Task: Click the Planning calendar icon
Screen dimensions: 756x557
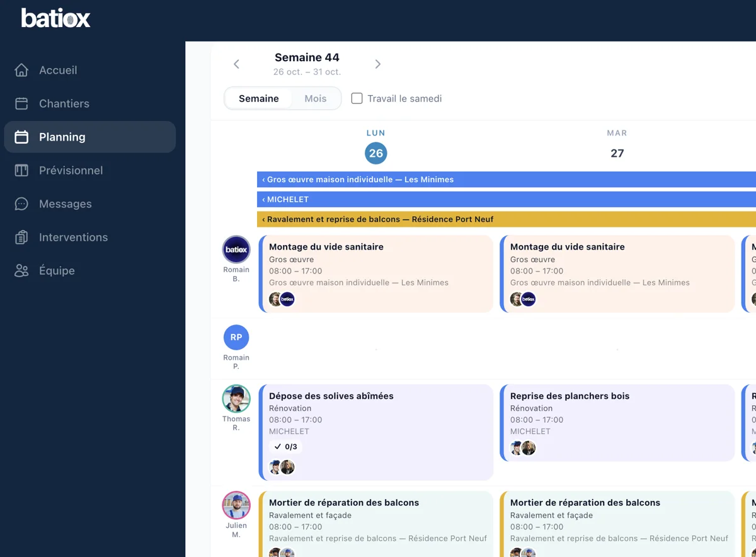Action: 21,137
